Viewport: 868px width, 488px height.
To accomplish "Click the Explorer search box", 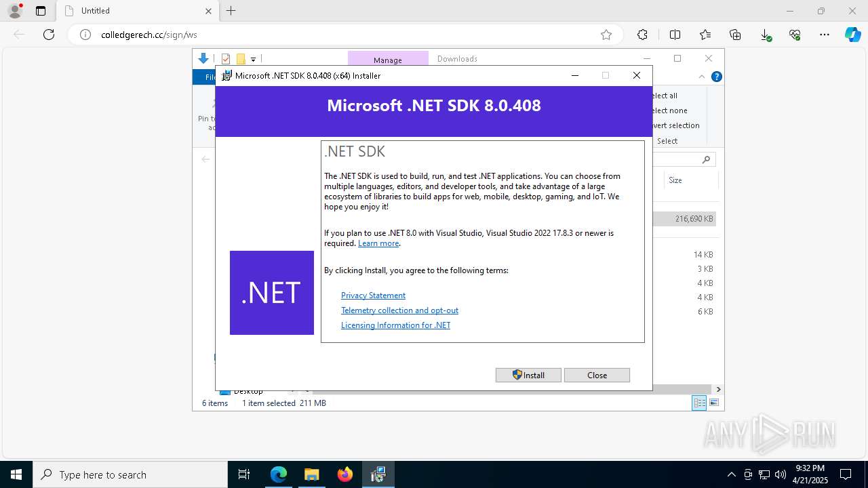I will [x=684, y=159].
